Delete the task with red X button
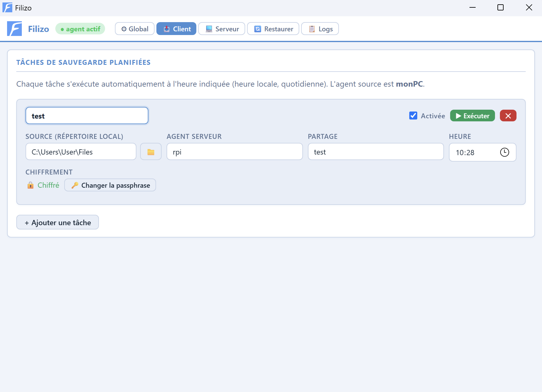 (508, 116)
